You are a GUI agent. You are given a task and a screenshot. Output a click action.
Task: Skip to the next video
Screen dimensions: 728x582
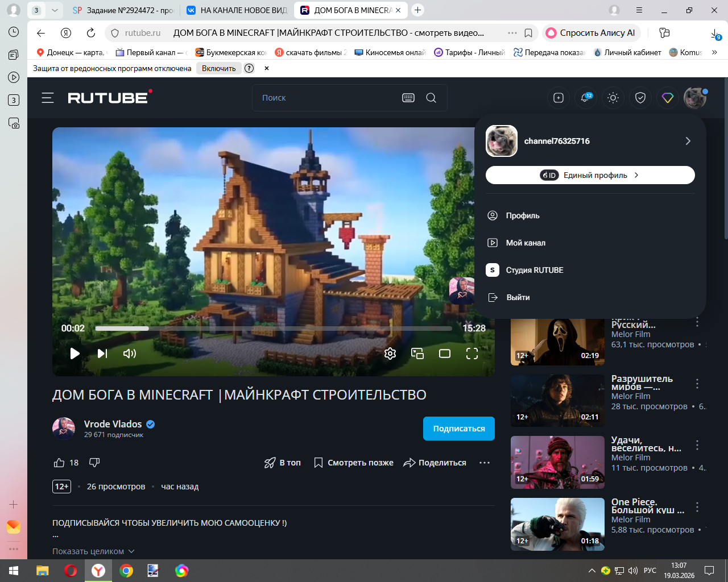pyautogui.click(x=102, y=354)
